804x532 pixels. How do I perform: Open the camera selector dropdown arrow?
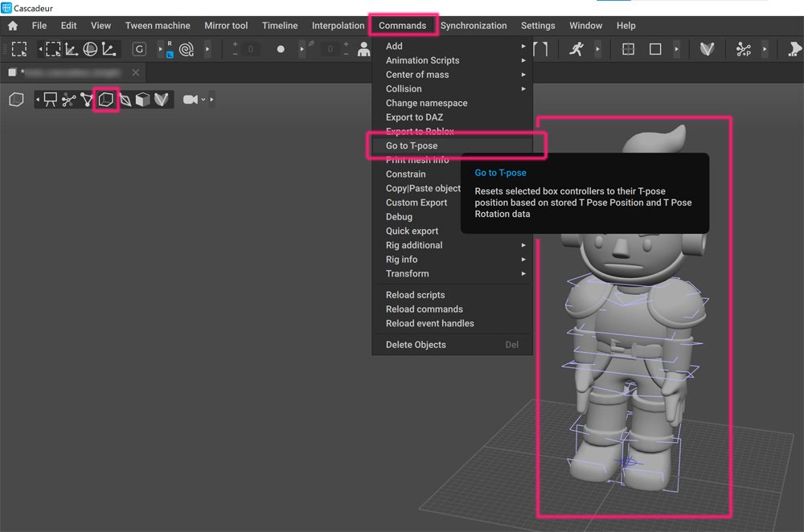tap(203, 99)
